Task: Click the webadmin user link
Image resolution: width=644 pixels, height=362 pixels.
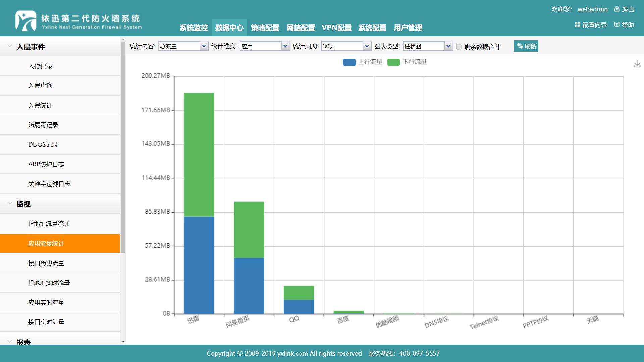Action: click(592, 9)
